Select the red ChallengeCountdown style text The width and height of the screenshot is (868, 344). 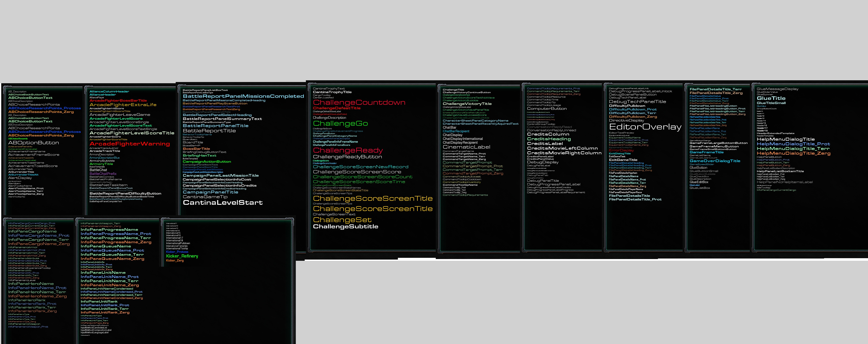[x=359, y=102]
